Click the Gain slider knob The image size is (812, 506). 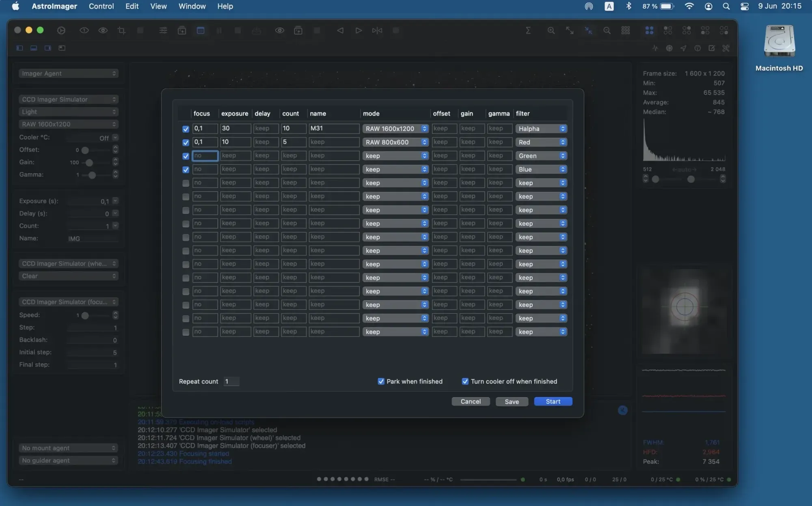pos(89,162)
